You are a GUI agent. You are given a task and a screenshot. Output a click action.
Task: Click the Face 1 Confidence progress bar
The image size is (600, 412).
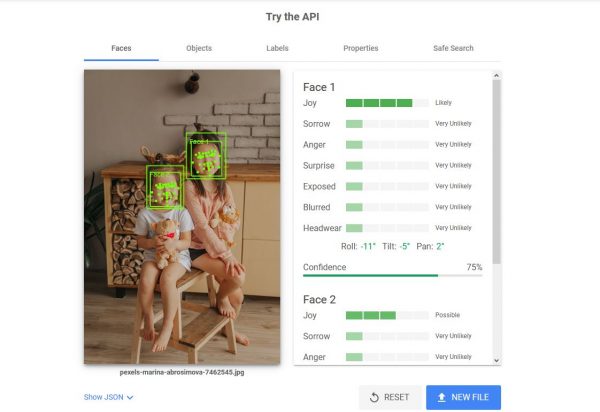point(393,275)
